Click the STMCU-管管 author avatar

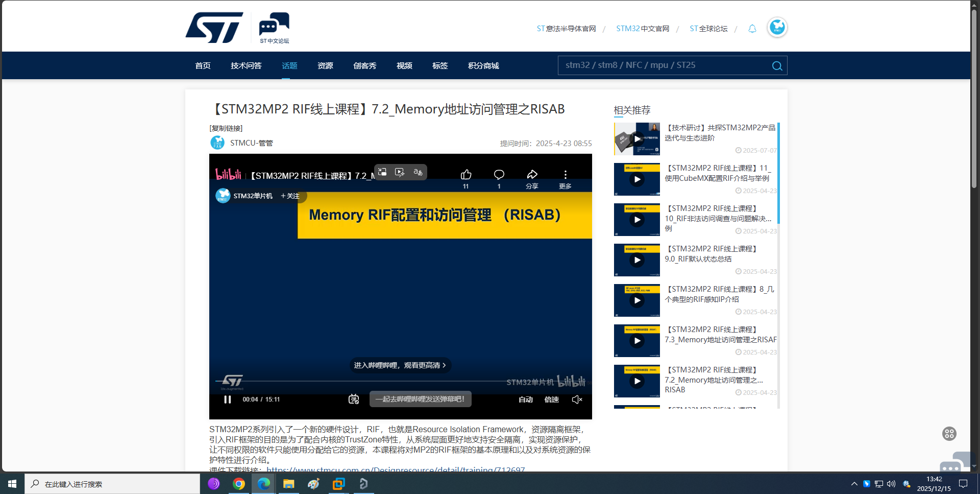(x=217, y=143)
